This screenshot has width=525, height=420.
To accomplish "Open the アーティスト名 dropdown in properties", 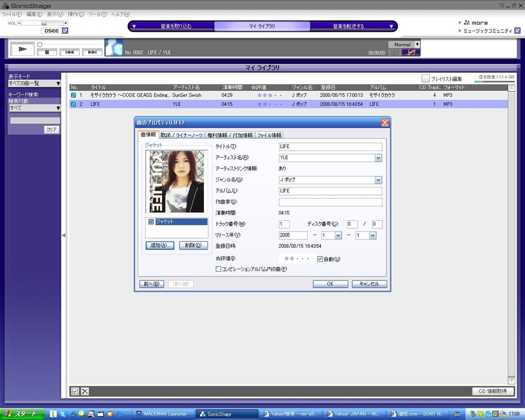I will click(x=378, y=158).
